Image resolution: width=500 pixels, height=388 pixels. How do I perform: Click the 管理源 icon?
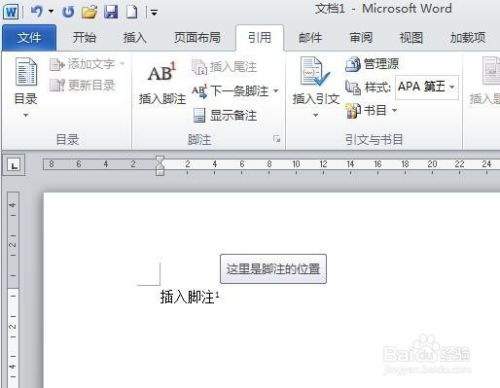[x=353, y=64]
